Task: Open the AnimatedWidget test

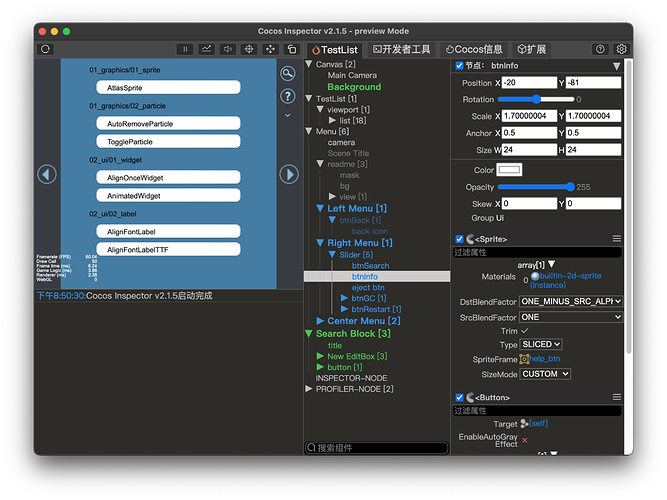Action: pos(168,196)
